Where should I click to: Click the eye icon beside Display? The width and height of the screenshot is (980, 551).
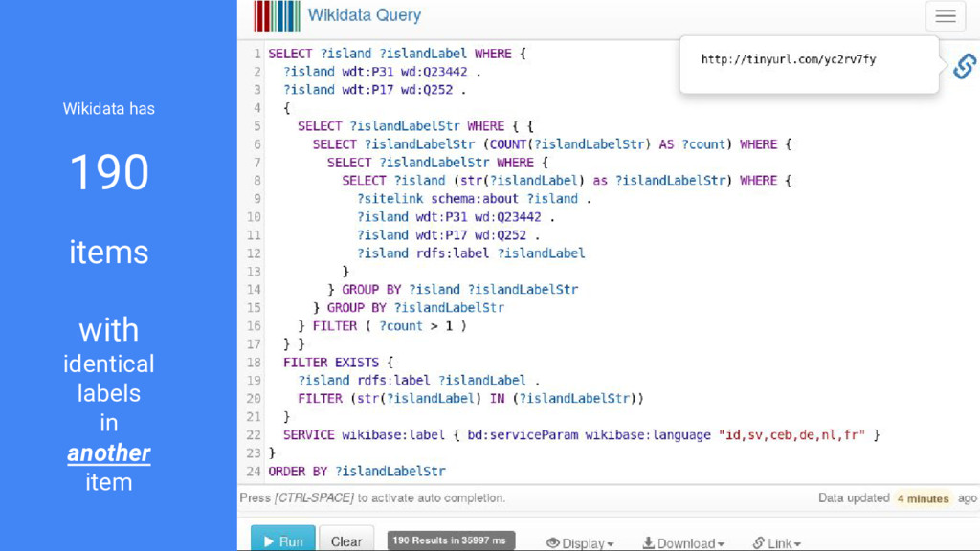coord(552,543)
